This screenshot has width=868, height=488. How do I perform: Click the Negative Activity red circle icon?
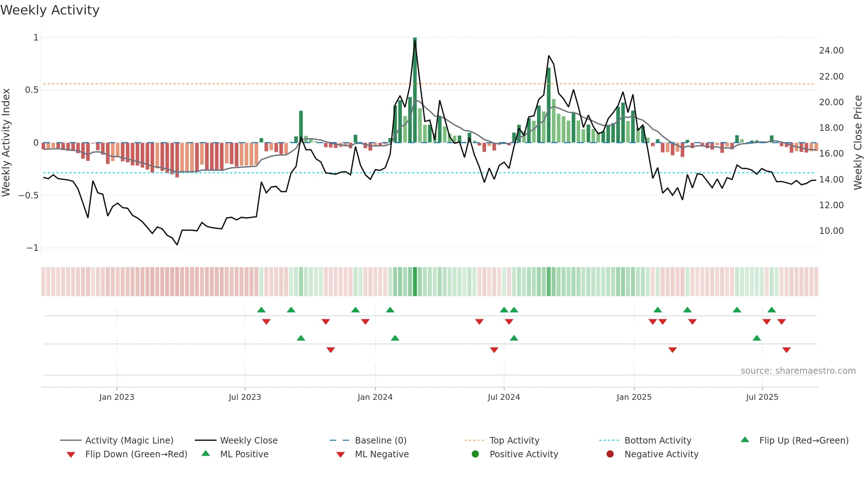click(x=610, y=454)
